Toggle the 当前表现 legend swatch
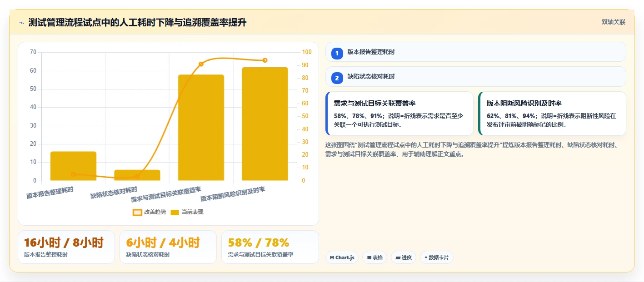Image resolution: width=644 pixels, height=282 pixels. pyautogui.click(x=175, y=212)
